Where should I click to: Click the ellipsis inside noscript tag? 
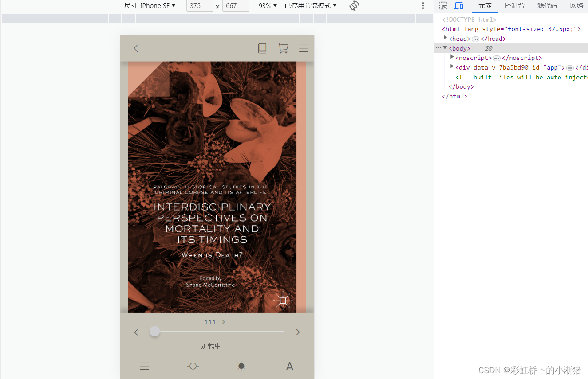pyautogui.click(x=497, y=58)
